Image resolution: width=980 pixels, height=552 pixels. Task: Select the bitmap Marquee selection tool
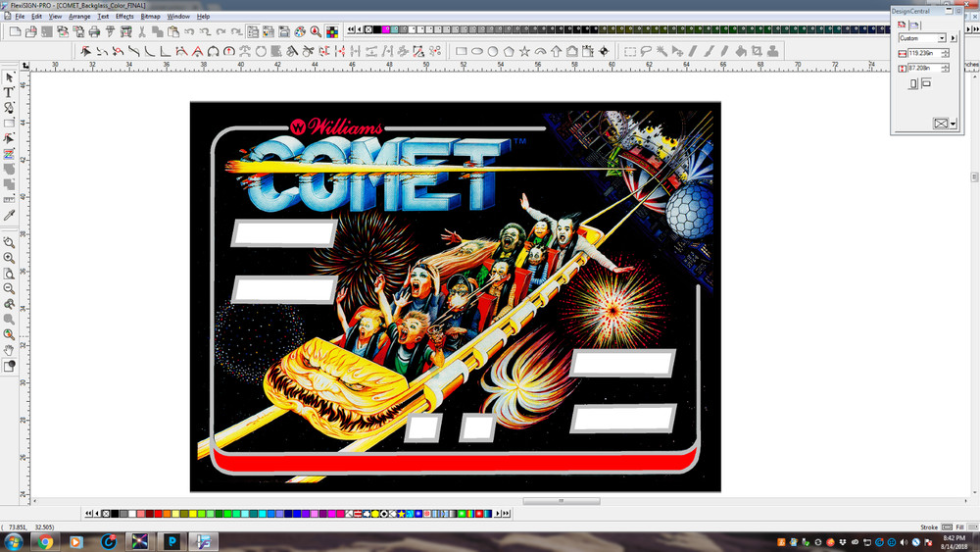630,51
